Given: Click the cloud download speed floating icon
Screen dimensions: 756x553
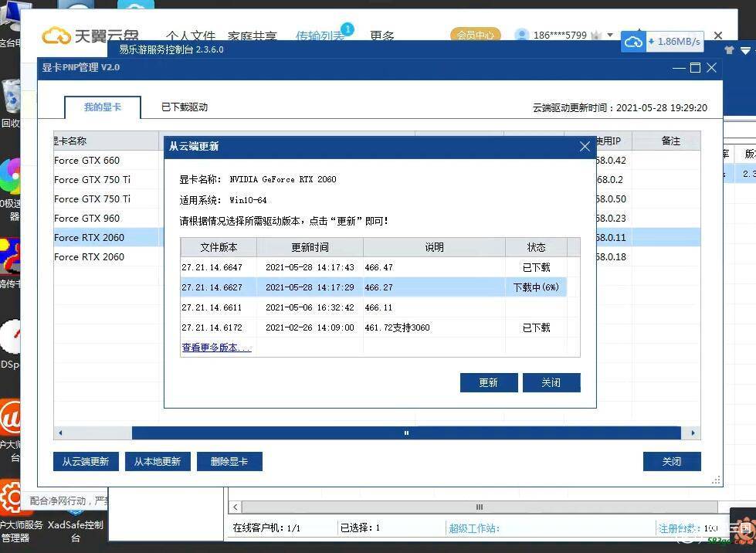Looking at the screenshot, I should (x=633, y=42).
